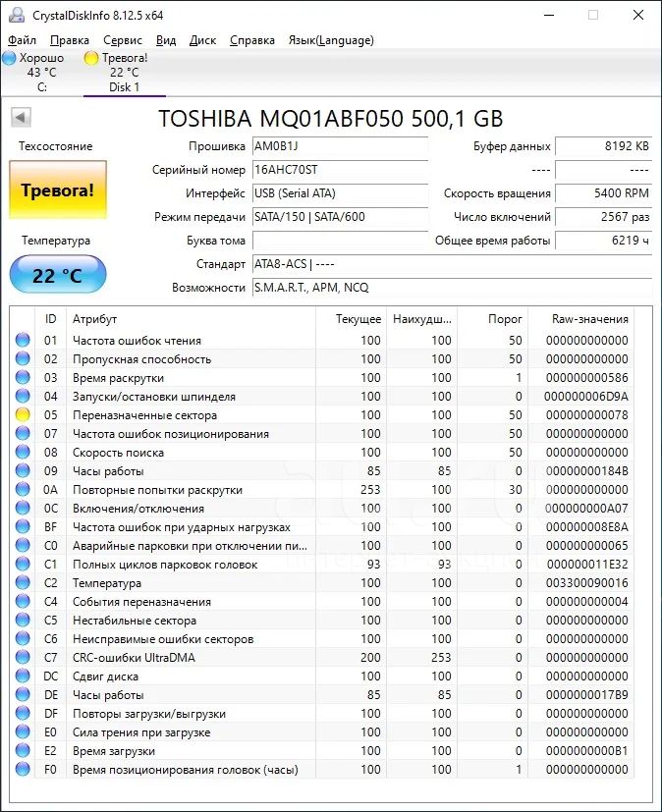Click raw value 0000000000B1 of Время загрузки
Viewport: 662px width, 812px height.
(x=587, y=750)
